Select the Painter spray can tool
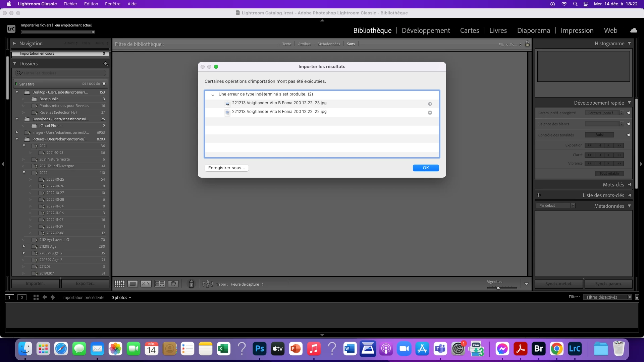This screenshot has height=362, width=644. [191, 284]
